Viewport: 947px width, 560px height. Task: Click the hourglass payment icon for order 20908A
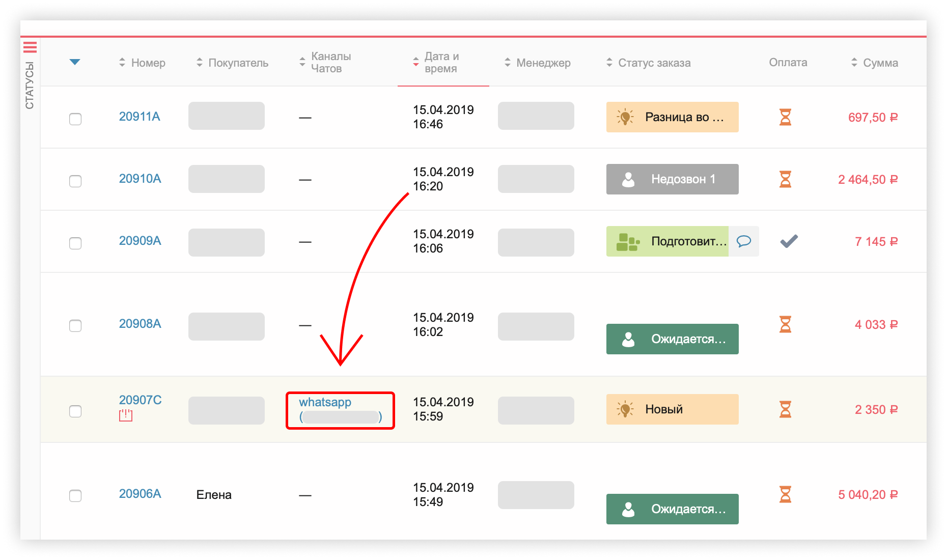pyautogui.click(x=786, y=324)
